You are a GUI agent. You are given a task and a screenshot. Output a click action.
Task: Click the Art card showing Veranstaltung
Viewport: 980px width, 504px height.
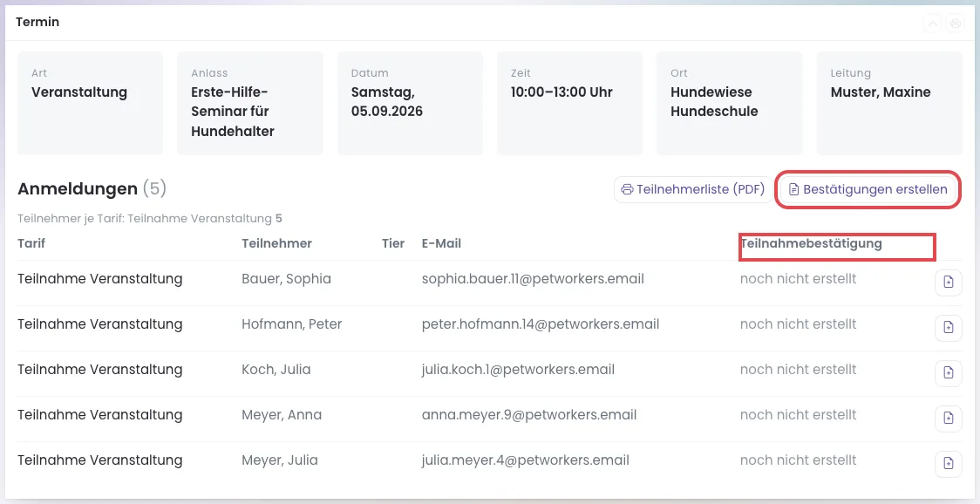[90, 103]
